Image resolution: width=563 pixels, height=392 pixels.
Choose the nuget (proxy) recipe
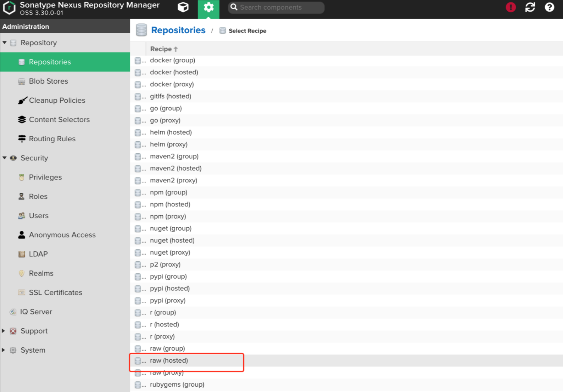click(x=346, y=252)
